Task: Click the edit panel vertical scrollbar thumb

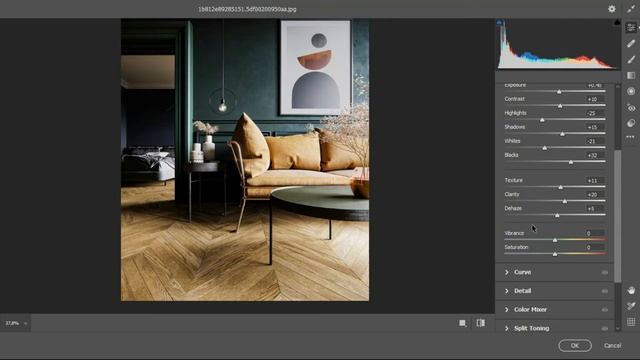Action: tap(618, 216)
